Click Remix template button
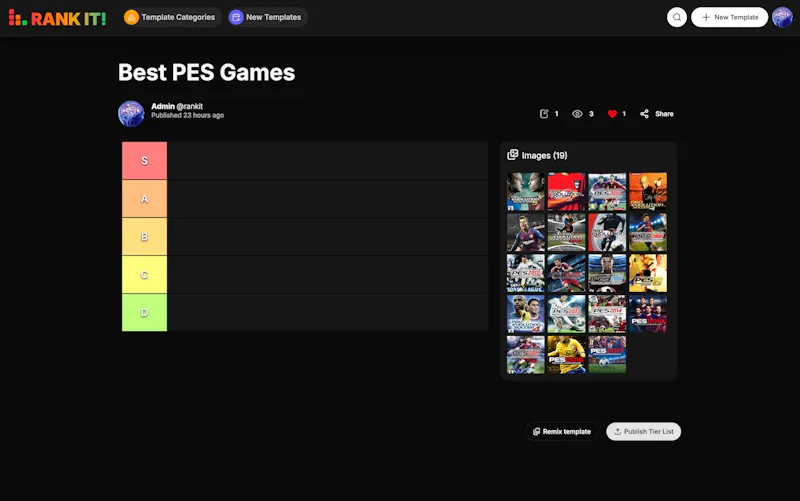Viewport: 800px width, 501px height. (562, 432)
